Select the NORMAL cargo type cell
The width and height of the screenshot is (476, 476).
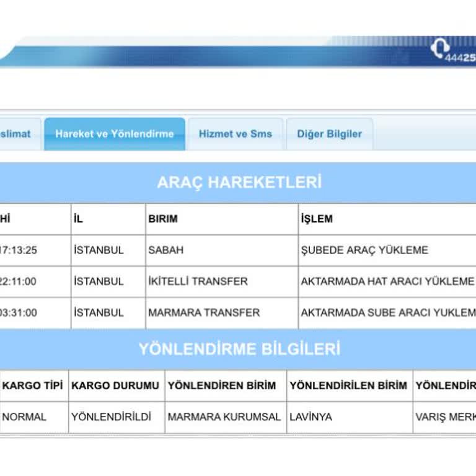34,417
